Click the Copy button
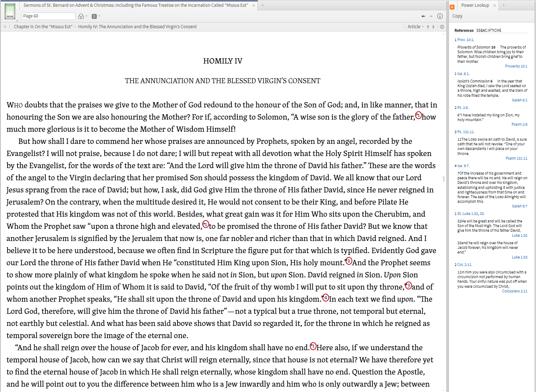The height and width of the screenshot is (392, 536). [457, 16]
